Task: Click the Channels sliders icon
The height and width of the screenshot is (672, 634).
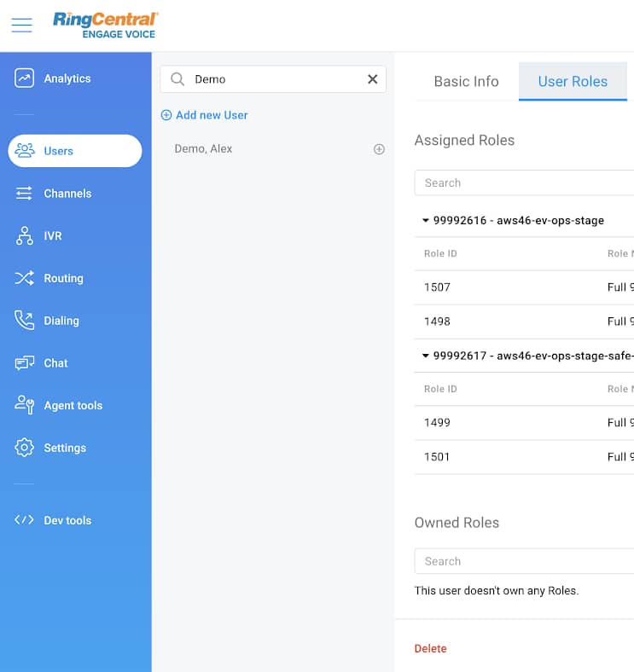Action: 24,194
